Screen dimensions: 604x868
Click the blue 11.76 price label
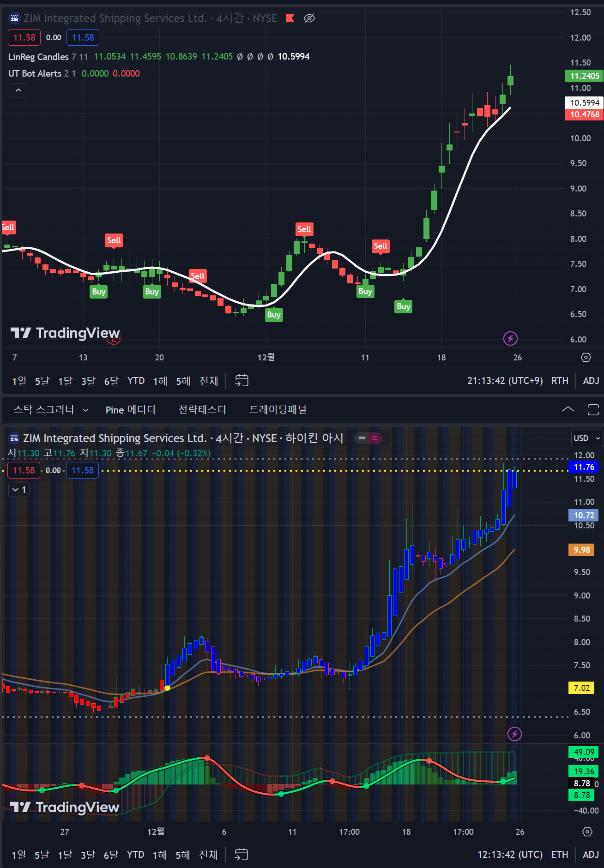coord(584,467)
